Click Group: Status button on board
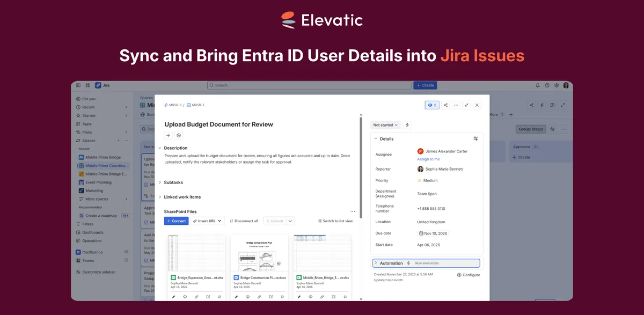 coord(531,129)
